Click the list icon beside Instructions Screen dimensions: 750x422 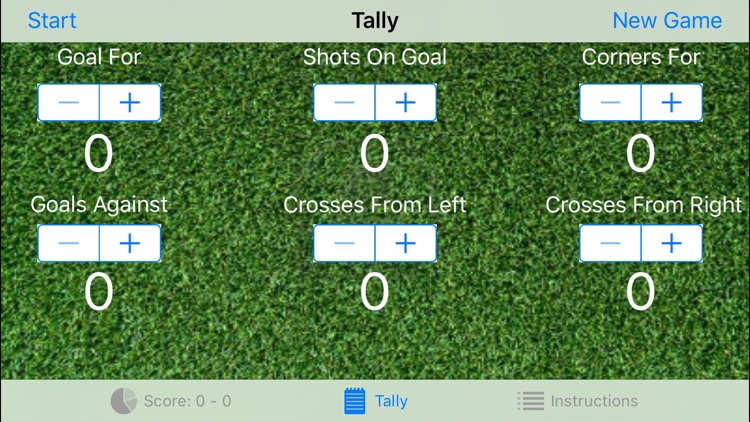(x=531, y=401)
